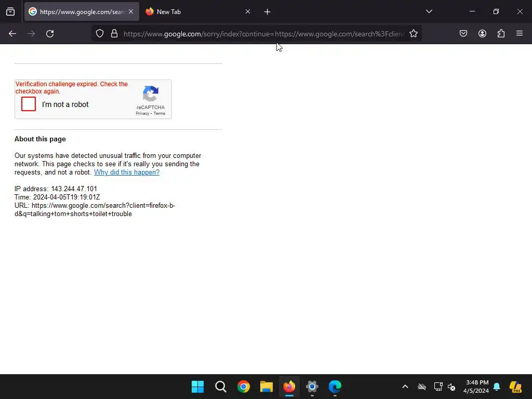Image resolution: width=532 pixels, height=399 pixels.
Task: Open the Firefox hamburger application menu
Action: point(520,34)
